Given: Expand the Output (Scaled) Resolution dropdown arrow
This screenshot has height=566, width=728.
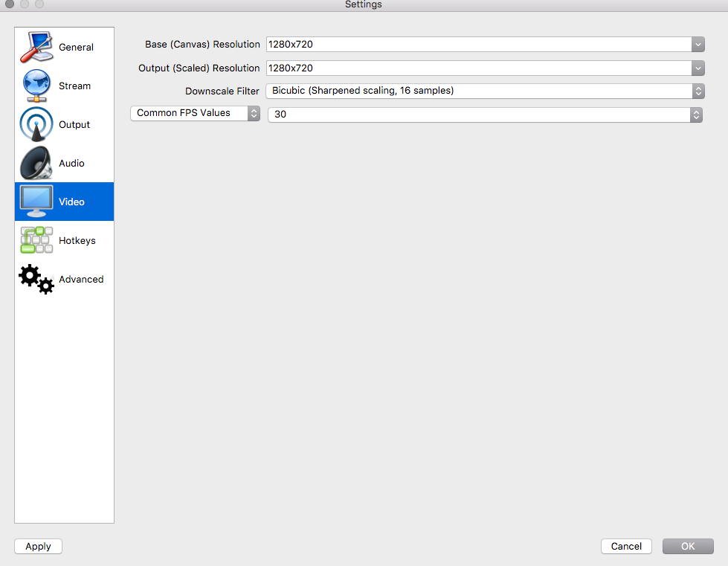Looking at the screenshot, I should tap(698, 68).
